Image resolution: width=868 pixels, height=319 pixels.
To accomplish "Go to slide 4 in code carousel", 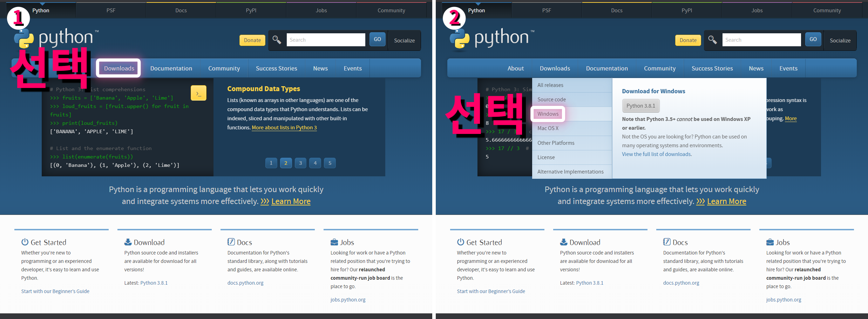I will point(315,163).
